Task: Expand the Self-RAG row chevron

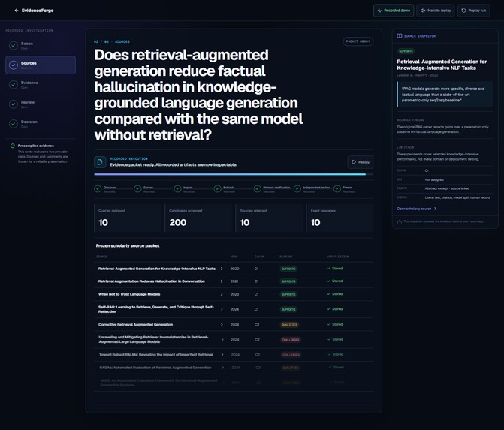Action: point(222,309)
